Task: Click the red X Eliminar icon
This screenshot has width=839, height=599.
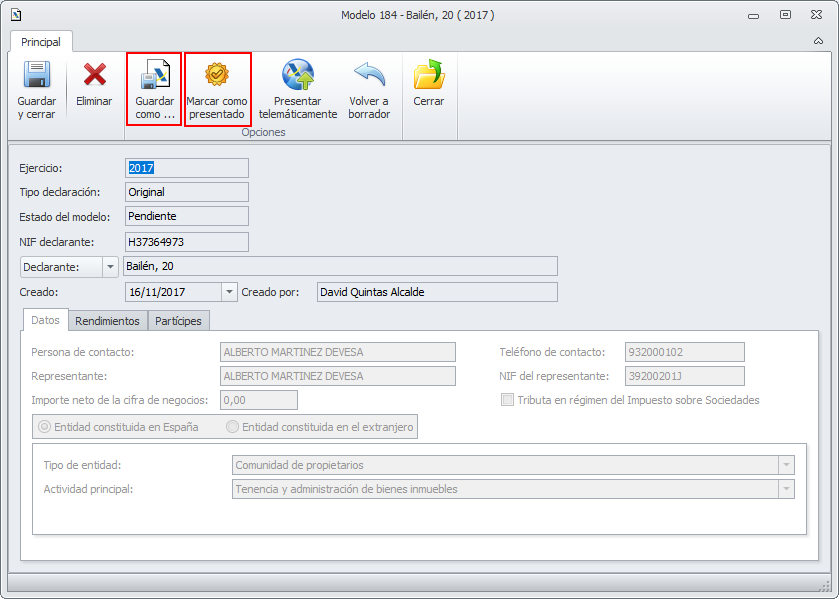Action: click(x=94, y=74)
